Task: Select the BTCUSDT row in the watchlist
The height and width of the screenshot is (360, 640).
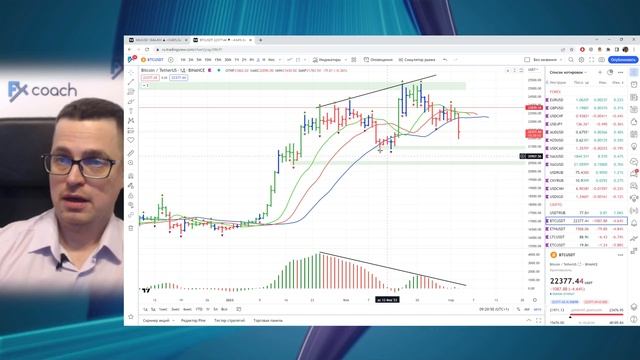Action: coord(586,221)
